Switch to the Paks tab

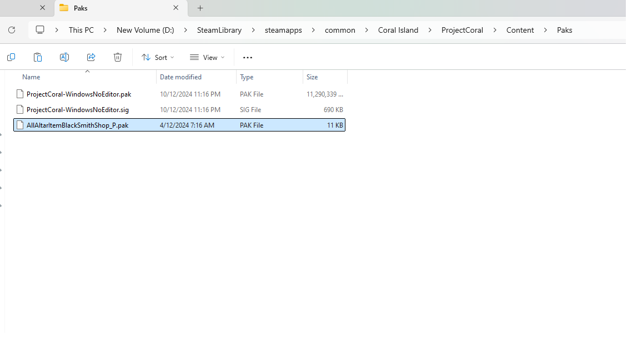point(120,8)
